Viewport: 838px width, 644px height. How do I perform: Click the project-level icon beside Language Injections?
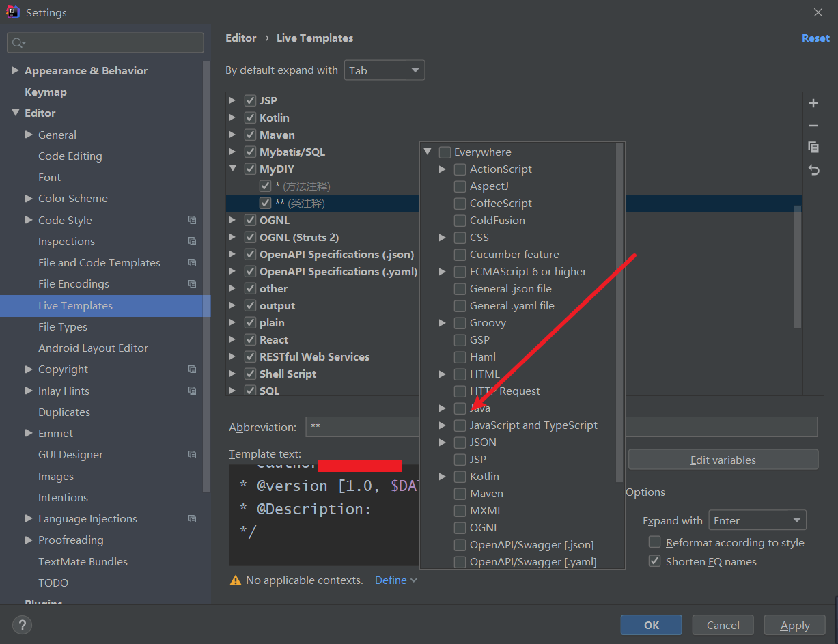(192, 518)
